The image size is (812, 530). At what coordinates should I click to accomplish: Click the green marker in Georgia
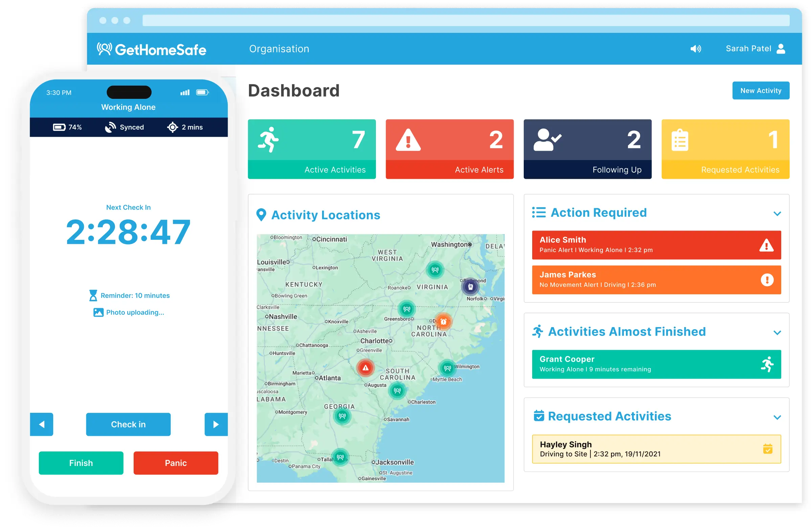click(342, 416)
